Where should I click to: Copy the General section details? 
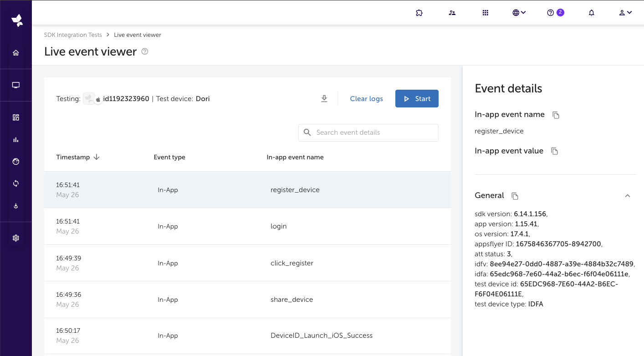(515, 196)
